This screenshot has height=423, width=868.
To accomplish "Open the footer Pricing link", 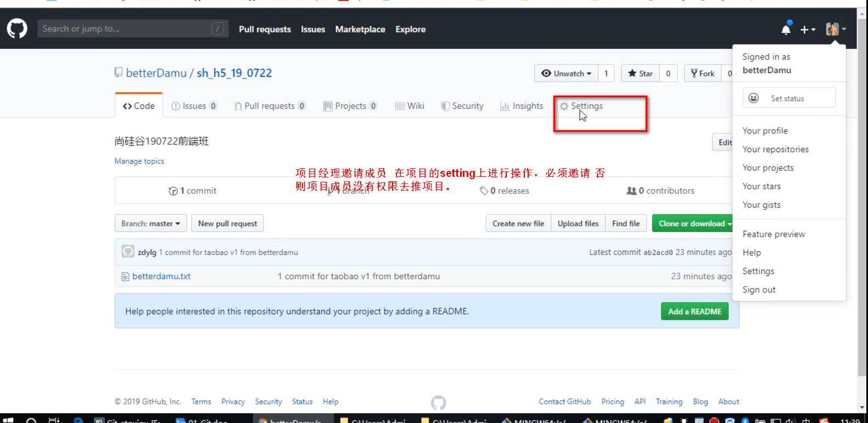I will [613, 402].
